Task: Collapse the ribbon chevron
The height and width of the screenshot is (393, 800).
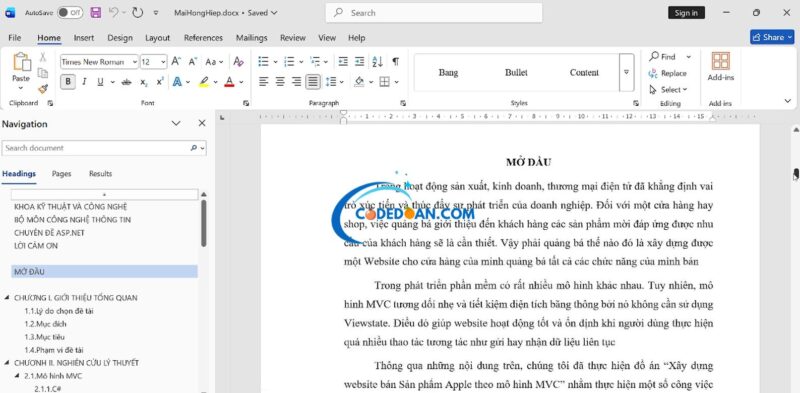Action: [789, 101]
